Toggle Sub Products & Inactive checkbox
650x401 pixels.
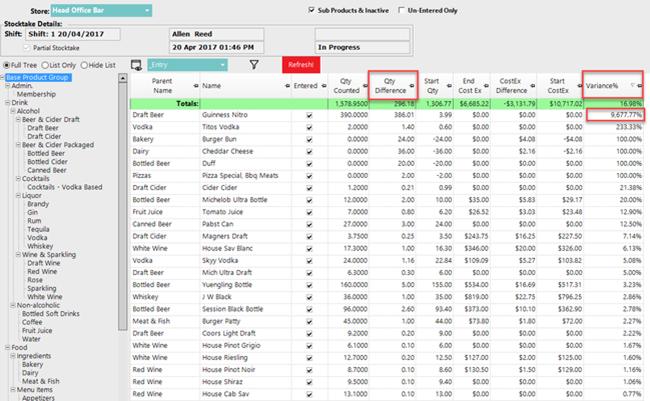point(310,11)
